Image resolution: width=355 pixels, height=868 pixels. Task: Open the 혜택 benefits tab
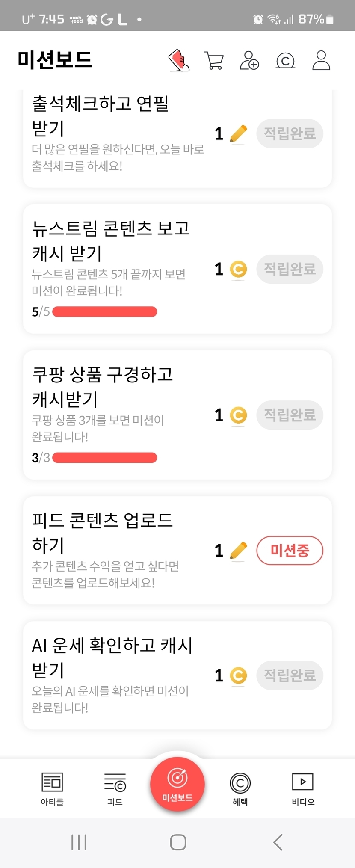(240, 789)
